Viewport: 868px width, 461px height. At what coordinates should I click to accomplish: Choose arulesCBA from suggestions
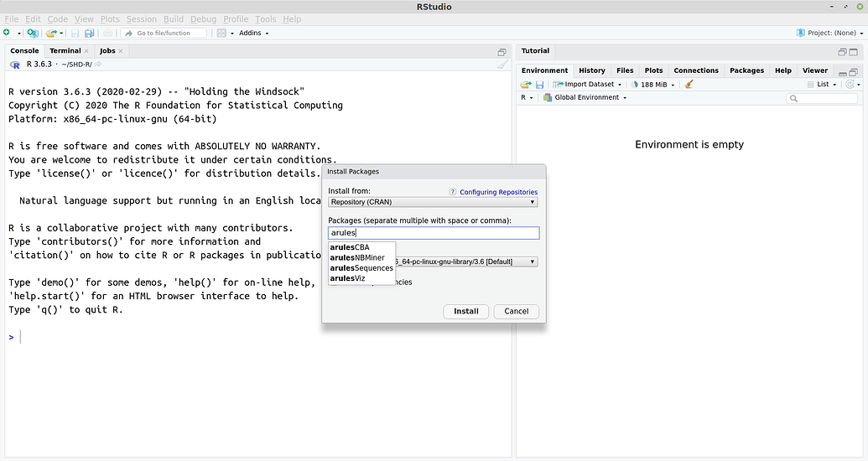[362, 247]
